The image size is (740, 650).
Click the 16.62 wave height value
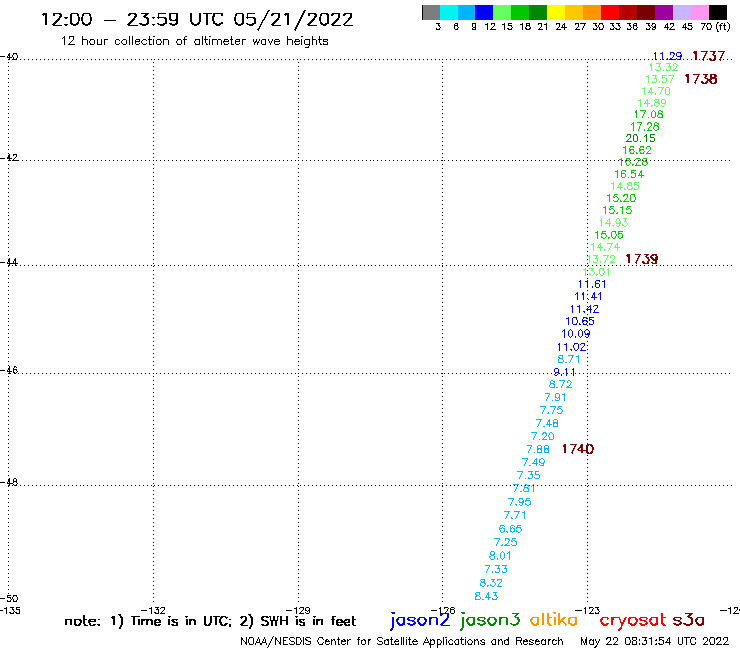[x=637, y=150]
